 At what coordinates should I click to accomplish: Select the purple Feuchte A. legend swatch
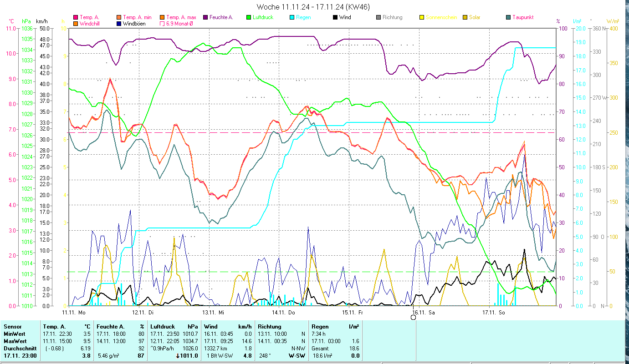pyautogui.click(x=205, y=17)
